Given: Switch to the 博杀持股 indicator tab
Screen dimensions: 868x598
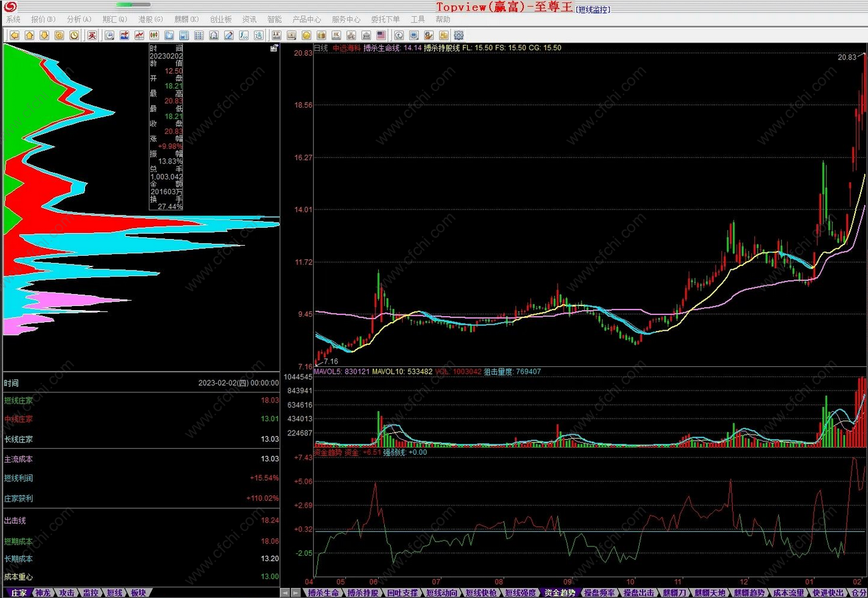Looking at the screenshot, I should [x=363, y=593].
